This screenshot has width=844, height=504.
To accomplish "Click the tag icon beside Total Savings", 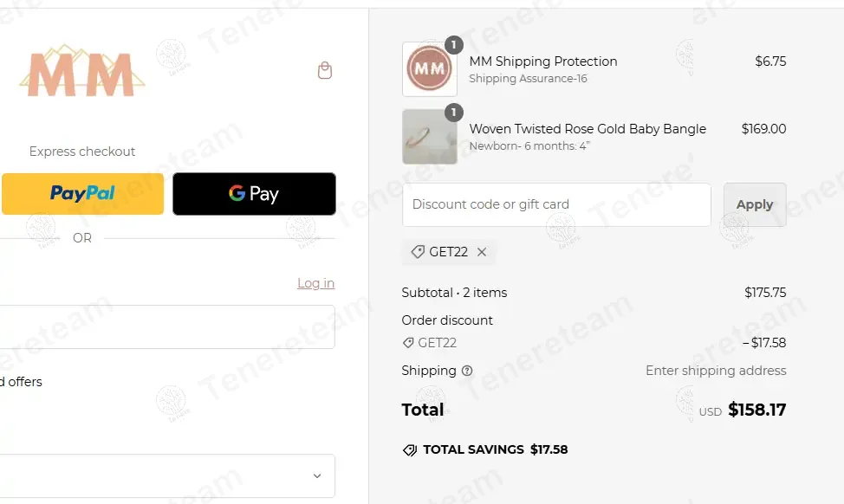I will coord(410,450).
